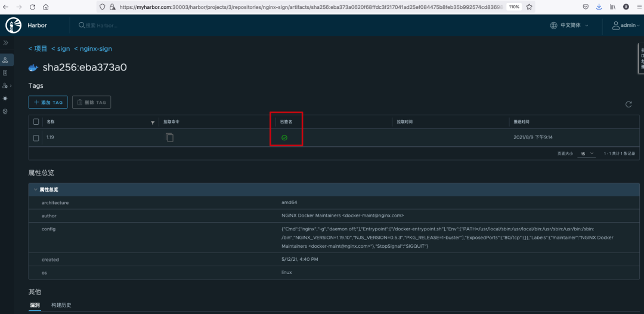Open the browser library icon
Image resolution: width=644 pixels, height=314 pixels.
(612, 7)
